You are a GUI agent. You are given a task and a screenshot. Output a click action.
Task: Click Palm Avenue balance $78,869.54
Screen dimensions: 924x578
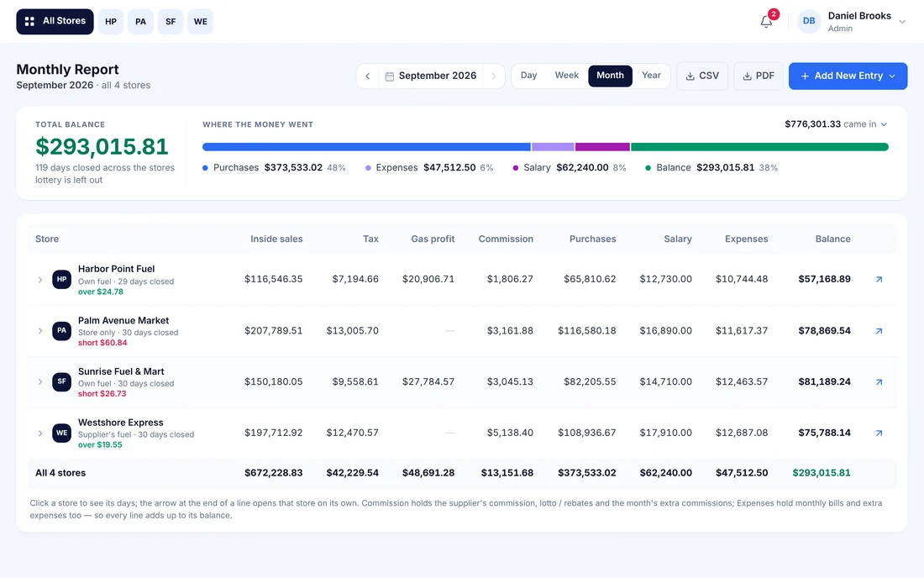(824, 330)
